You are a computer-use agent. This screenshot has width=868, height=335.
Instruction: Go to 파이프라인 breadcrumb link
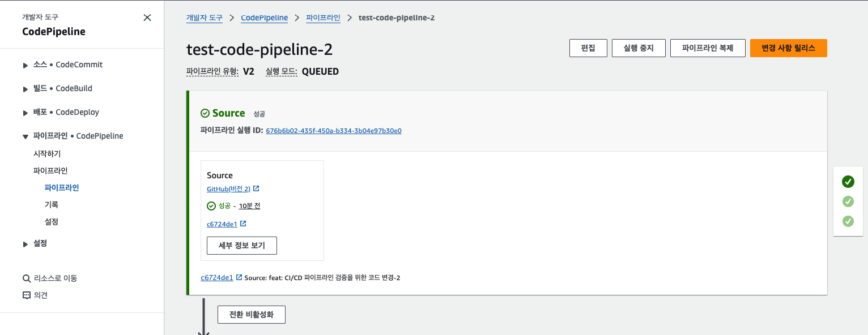click(323, 18)
